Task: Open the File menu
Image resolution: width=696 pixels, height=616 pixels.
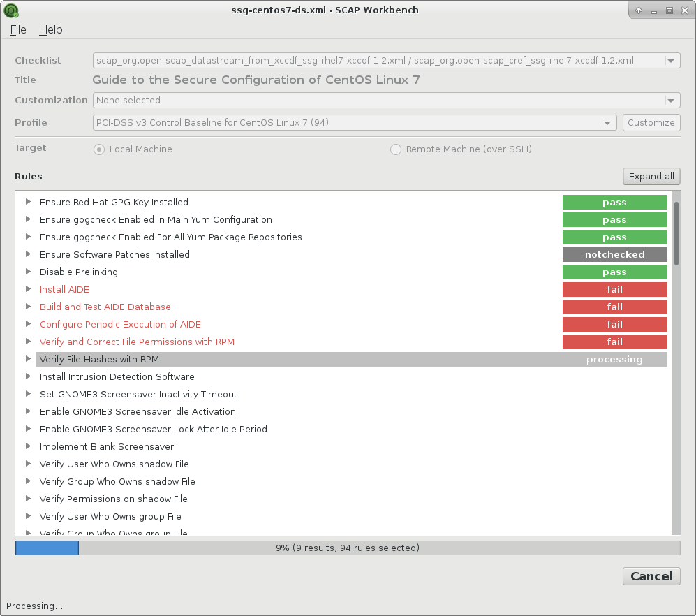Action: [x=18, y=30]
